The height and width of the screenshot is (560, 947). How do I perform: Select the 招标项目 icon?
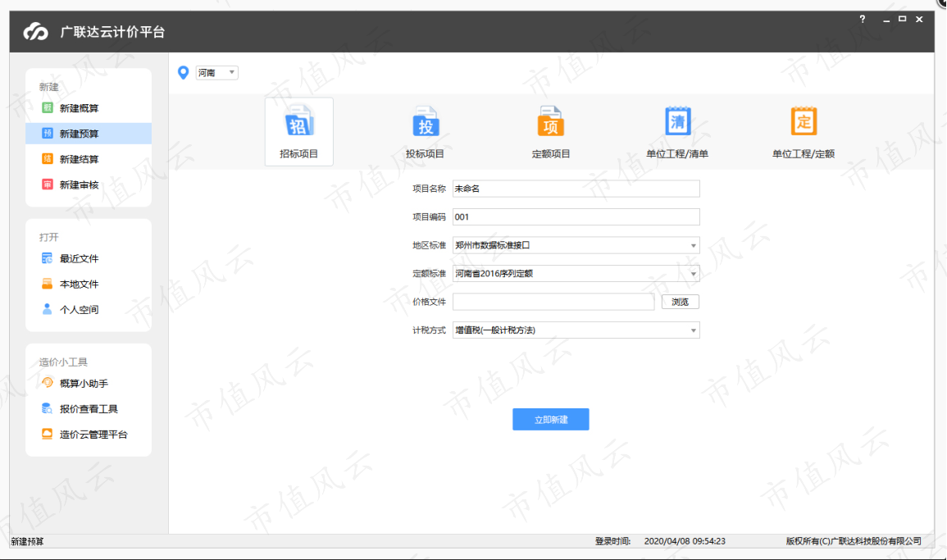coord(298,123)
